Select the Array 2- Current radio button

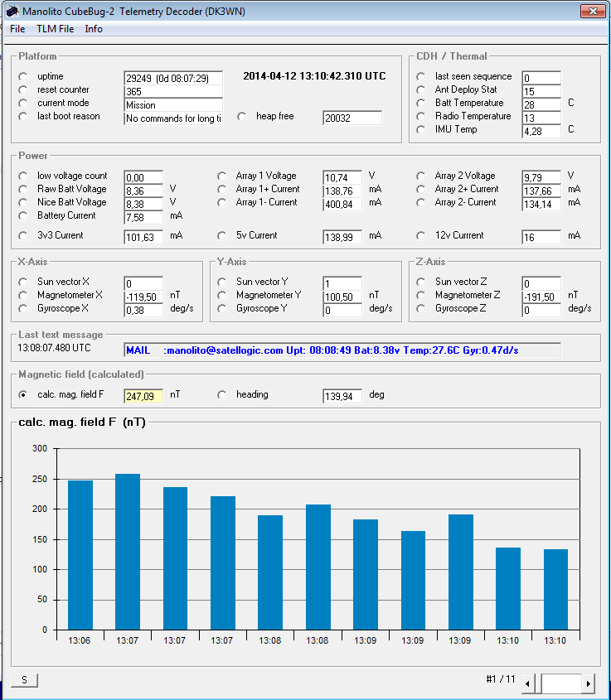420,203
